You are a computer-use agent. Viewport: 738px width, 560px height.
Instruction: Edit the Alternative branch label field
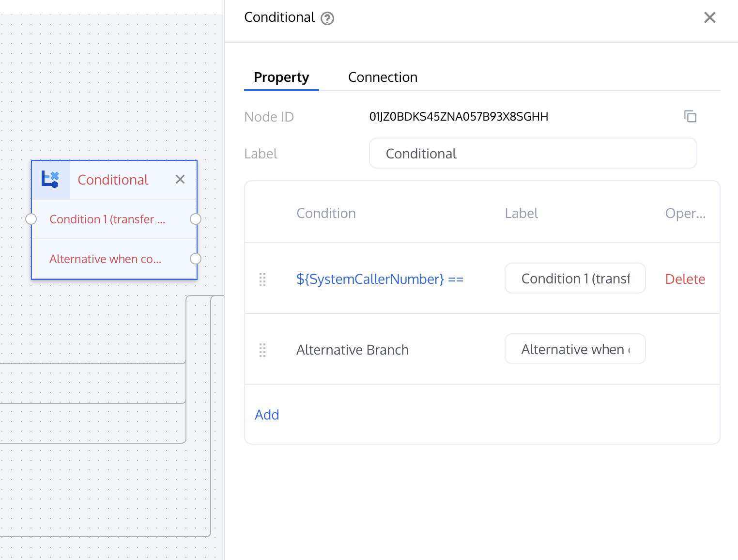coord(575,349)
